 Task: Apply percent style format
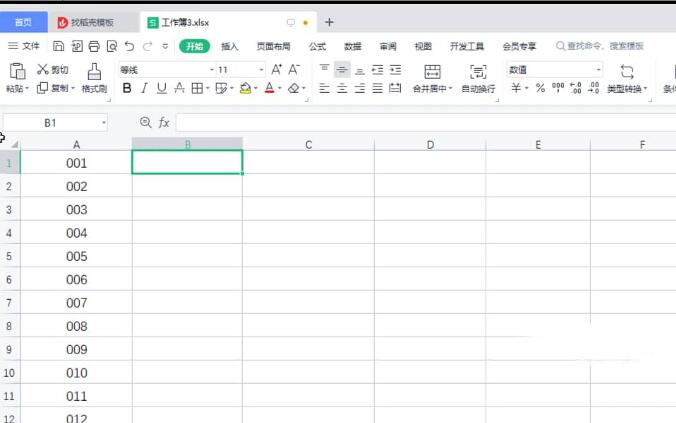pyautogui.click(x=540, y=88)
